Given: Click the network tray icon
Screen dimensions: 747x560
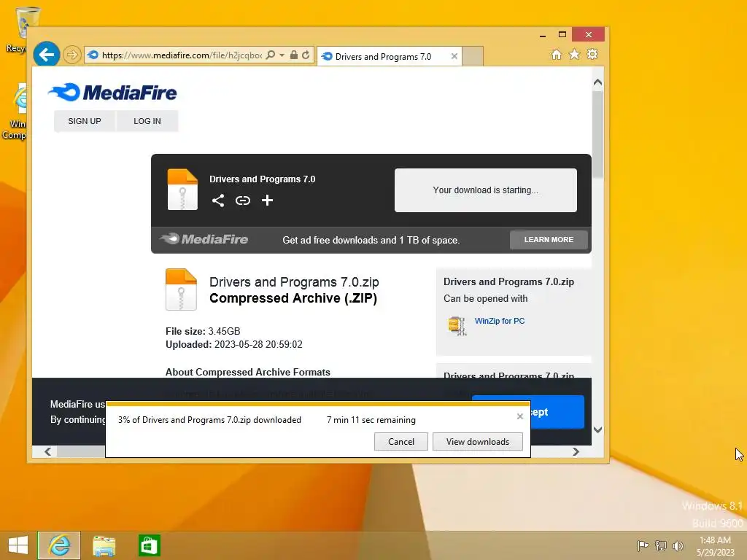Looking at the screenshot, I should pyautogui.click(x=661, y=545).
